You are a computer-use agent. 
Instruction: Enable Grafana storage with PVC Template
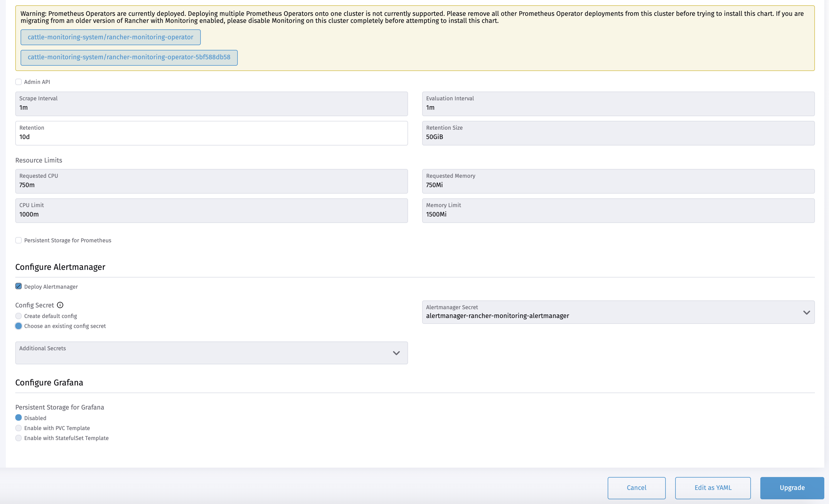tap(18, 428)
